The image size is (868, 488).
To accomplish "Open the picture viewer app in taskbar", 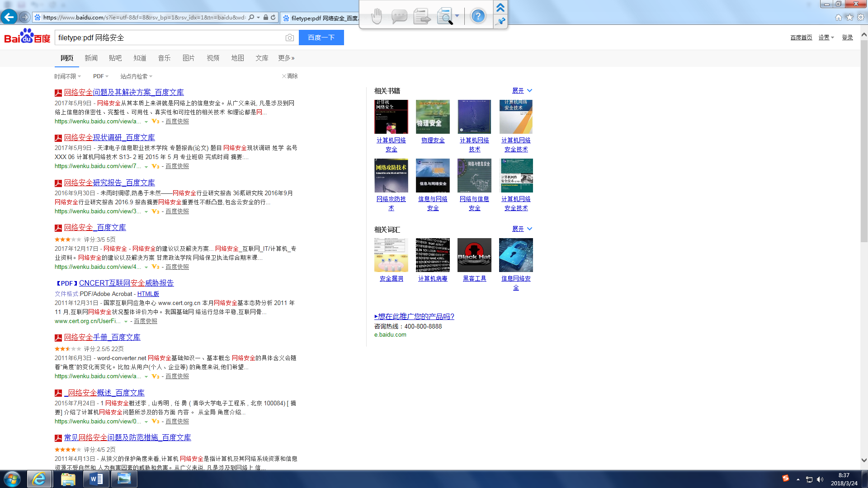I will 124,479.
